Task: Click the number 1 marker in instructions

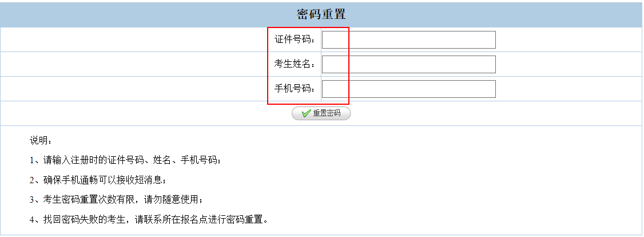Action: pyautogui.click(x=32, y=160)
